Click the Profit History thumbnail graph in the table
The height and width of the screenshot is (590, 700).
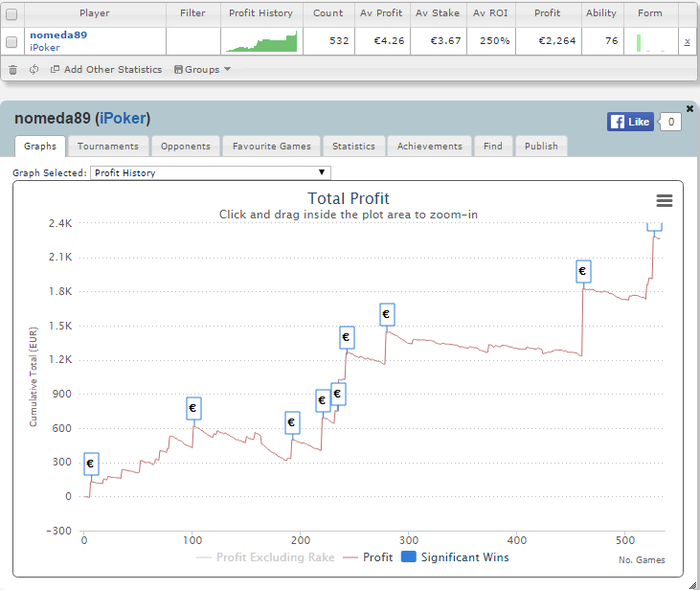(262, 42)
